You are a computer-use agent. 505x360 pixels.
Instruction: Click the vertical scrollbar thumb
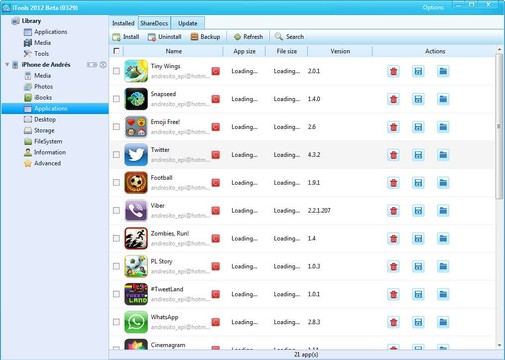499,126
